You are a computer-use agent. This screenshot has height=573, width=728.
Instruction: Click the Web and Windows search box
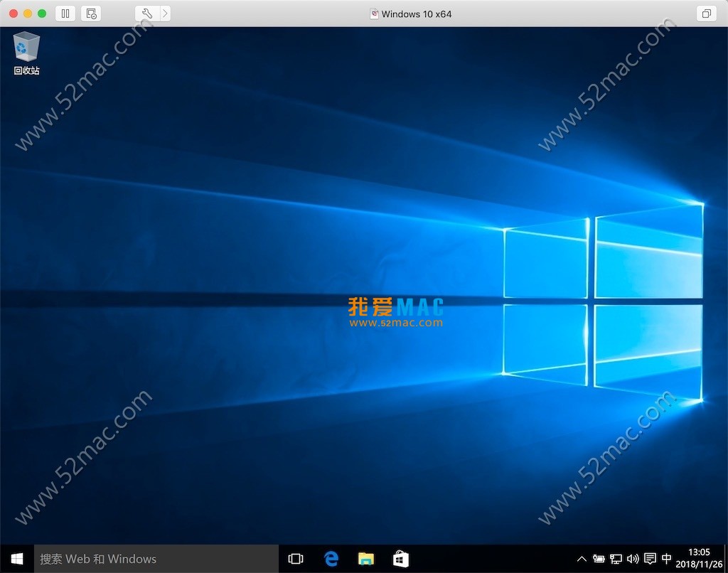(156, 559)
